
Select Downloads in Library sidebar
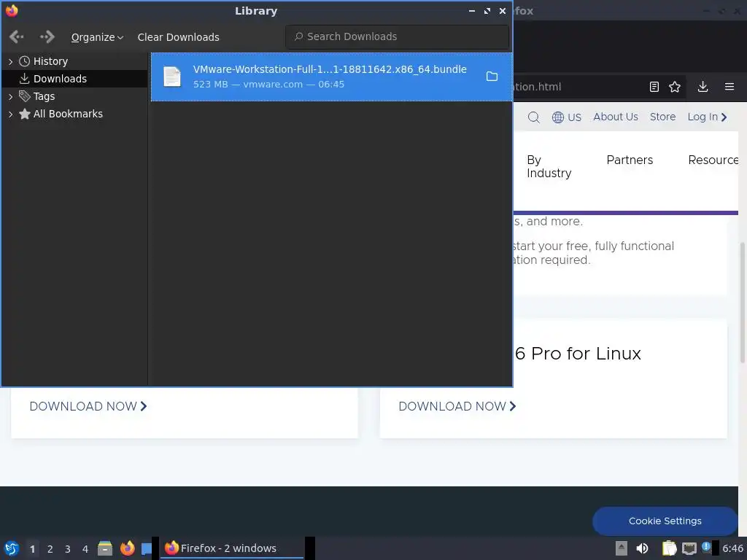pyautogui.click(x=60, y=79)
